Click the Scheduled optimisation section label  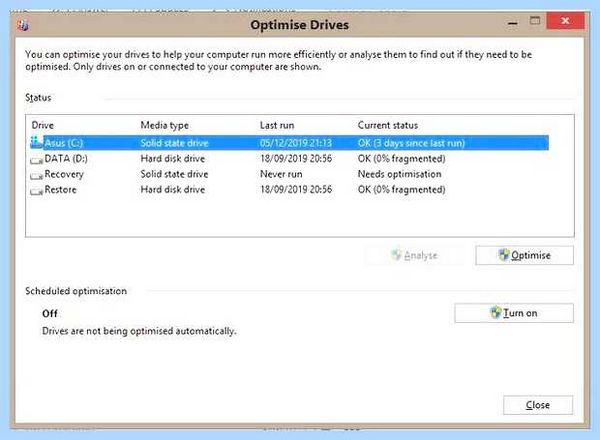(76, 291)
